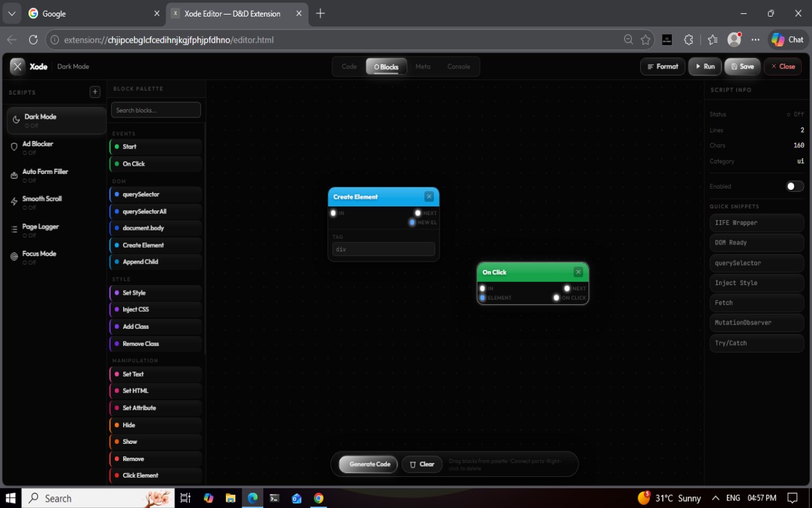Image resolution: width=812 pixels, height=508 pixels.
Task: Select the Set Style block
Action: [x=155, y=293]
